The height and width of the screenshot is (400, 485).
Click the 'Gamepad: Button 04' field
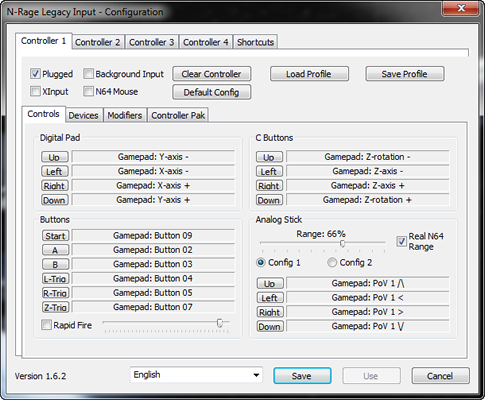[153, 278]
